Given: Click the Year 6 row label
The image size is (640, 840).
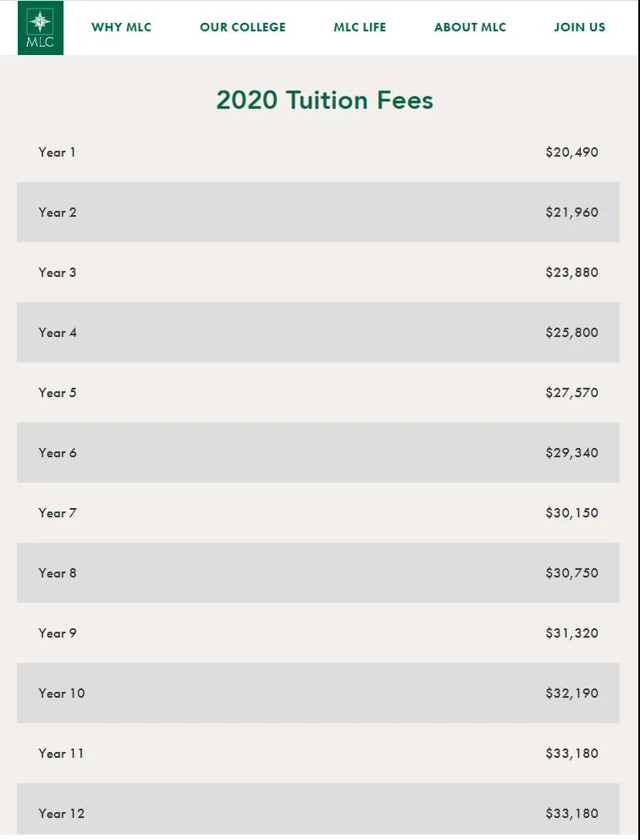Looking at the screenshot, I should [58, 453].
